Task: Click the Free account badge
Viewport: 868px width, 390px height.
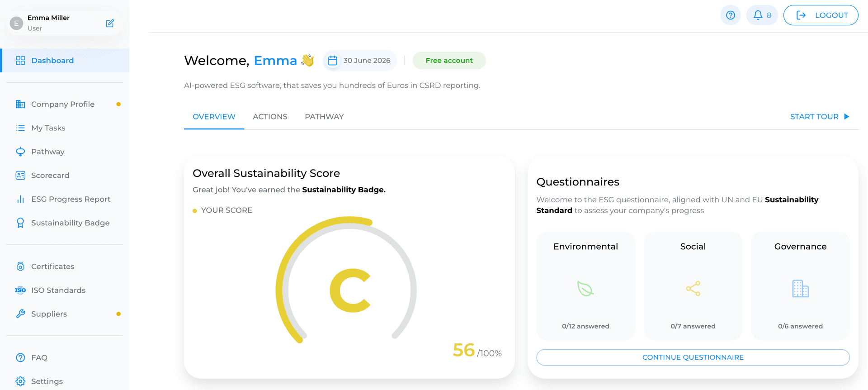Action: [x=449, y=61]
